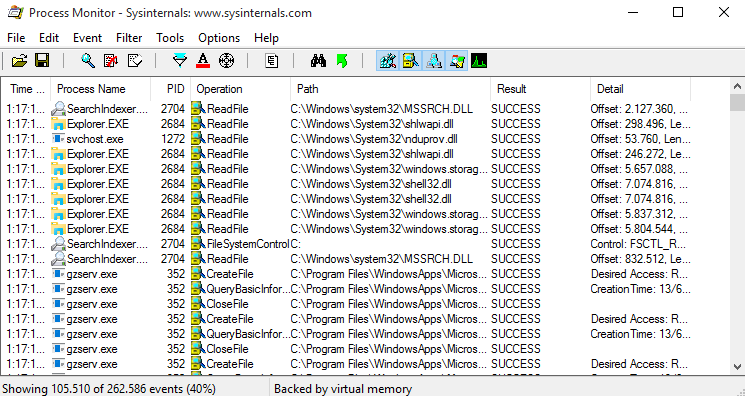Viewport: 745px width, 396px height.
Task: Click the Path column header
Action: point(390,89)
